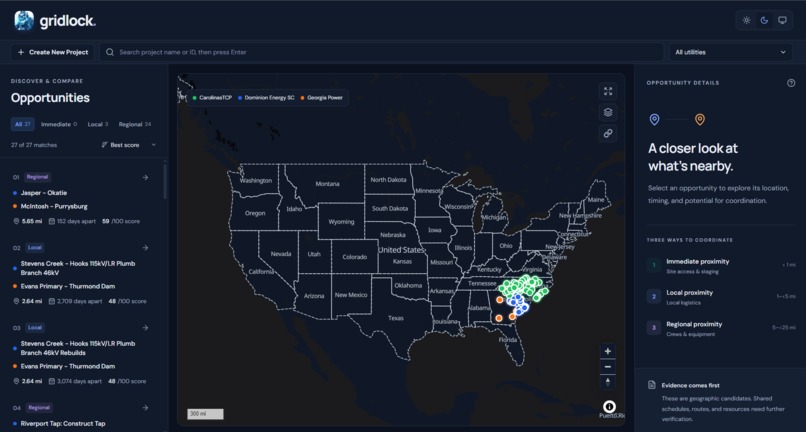Click the Texas label on map
Image resolution: width=806 pixels, height=432 pixels.
pyautogui.click(x=396, y=318)
